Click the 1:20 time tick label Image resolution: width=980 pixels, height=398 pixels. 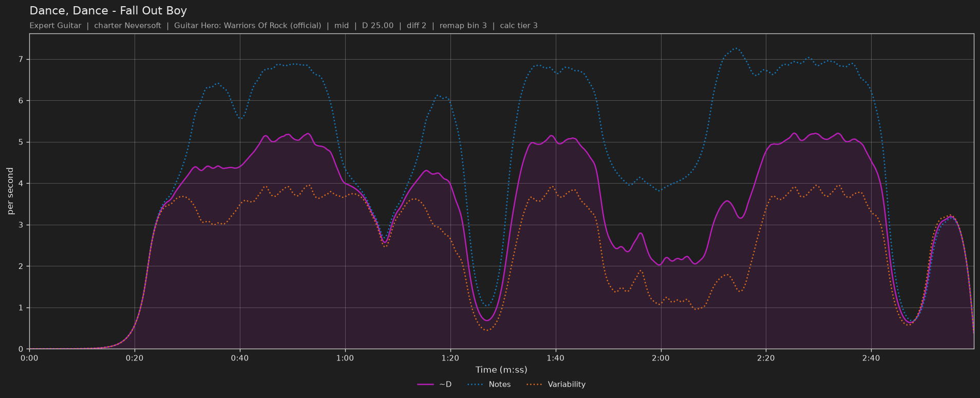tap(450, 358)
